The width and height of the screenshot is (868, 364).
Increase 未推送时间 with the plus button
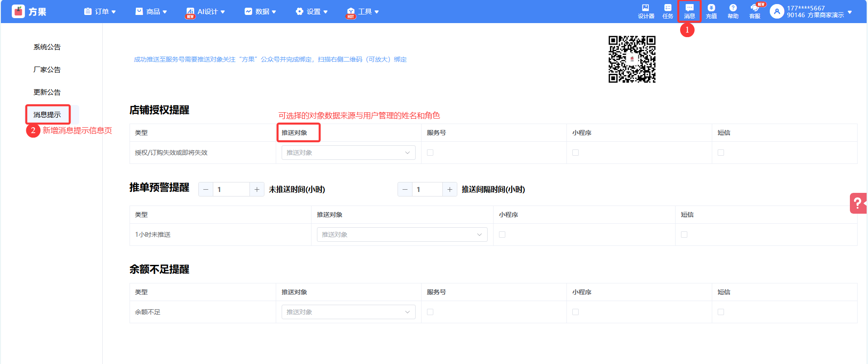point(257,189)
